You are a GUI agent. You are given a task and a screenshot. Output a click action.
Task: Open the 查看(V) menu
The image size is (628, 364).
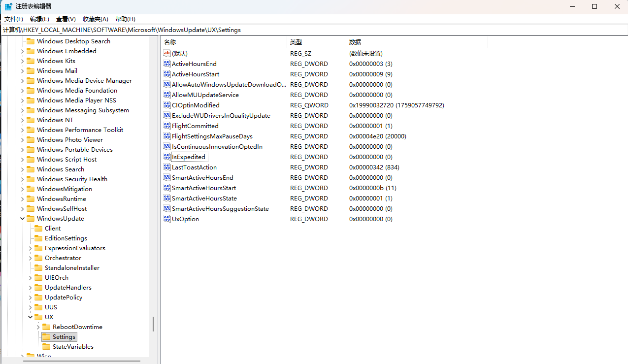click(66, 19)
